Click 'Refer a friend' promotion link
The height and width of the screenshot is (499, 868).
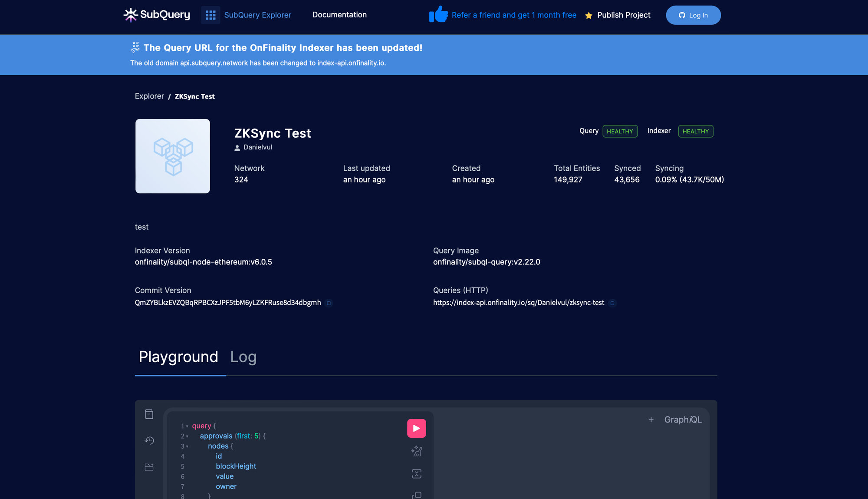pyautogui.click(x=513, y=15)
